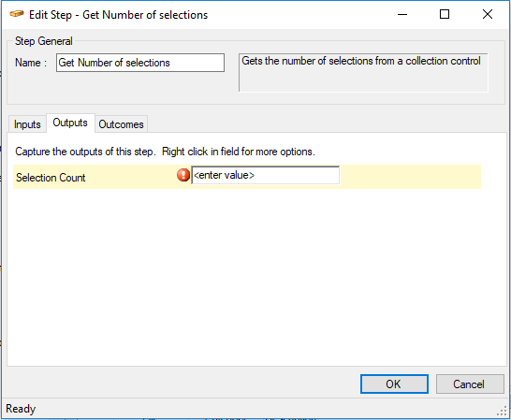The height and width of the screenshot is (420, 511).
Task: Open the Outcomes tab
Action: [122, 124]
